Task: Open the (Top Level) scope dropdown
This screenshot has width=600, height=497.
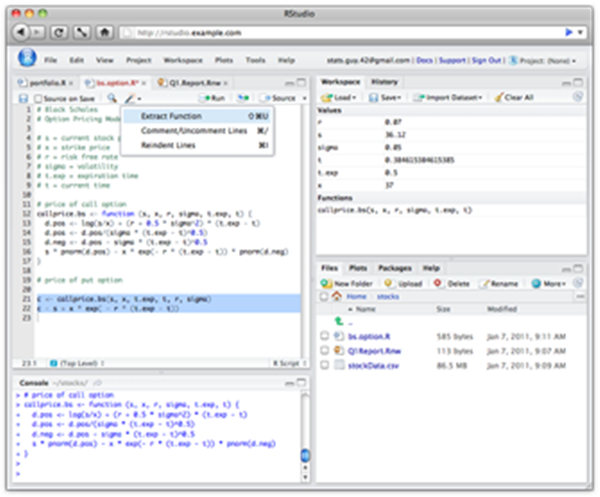Action: tap(78, 363)
